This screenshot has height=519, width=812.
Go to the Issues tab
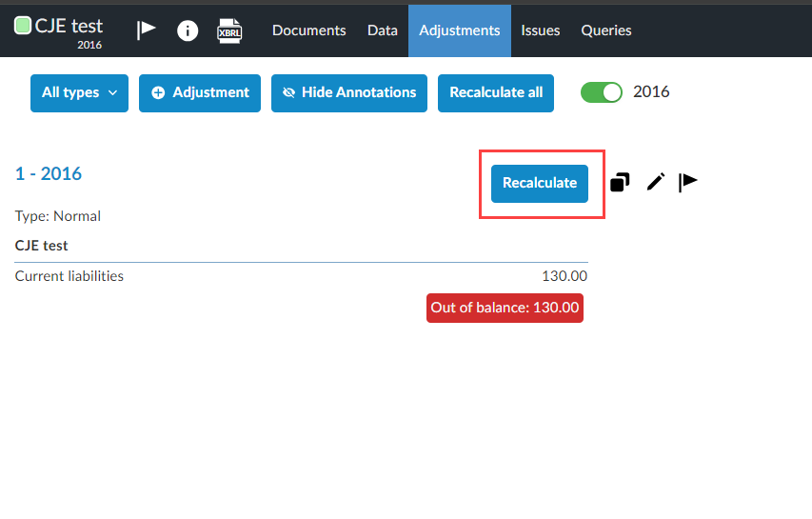541,30
